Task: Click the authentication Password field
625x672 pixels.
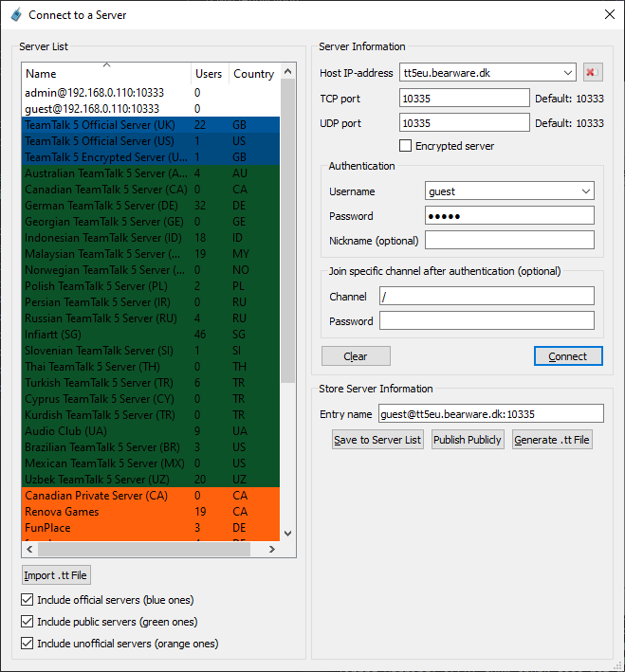Action: click(x=509, y=215)
